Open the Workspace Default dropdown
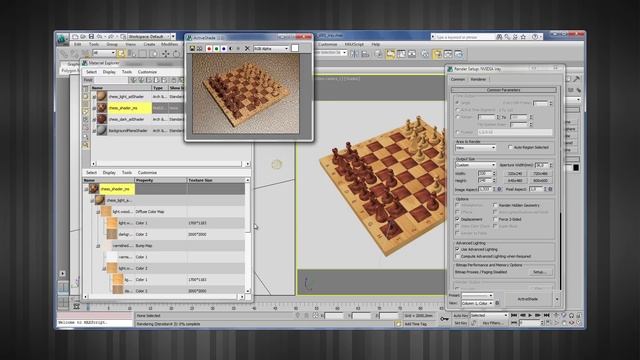Viewport: 640px width, 360px height. coord(152,36)
